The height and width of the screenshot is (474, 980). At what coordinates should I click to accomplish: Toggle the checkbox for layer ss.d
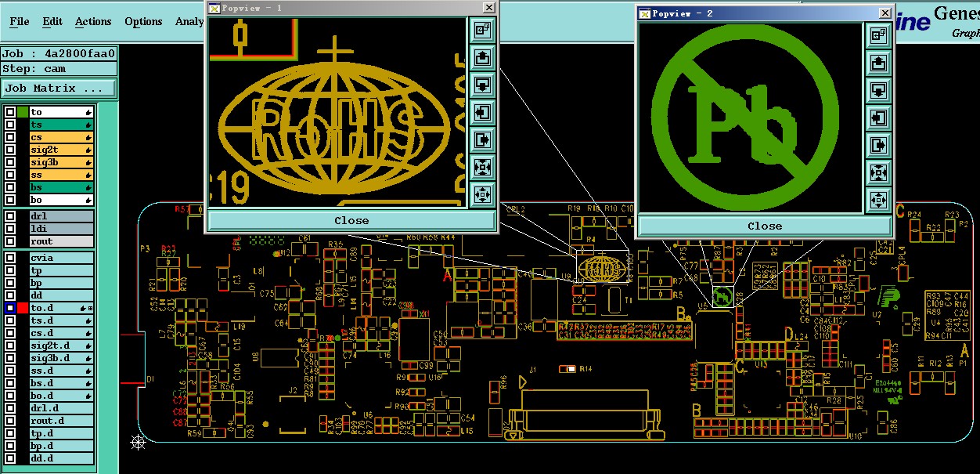(10, 371)
